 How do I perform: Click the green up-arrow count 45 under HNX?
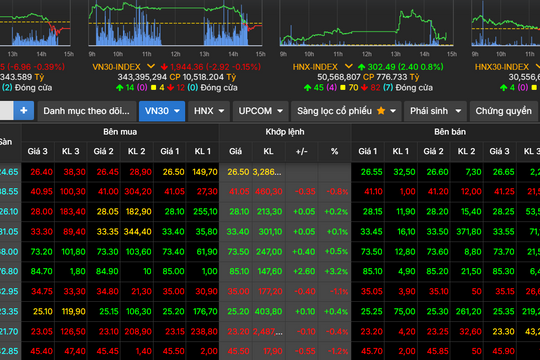(314, 88)
